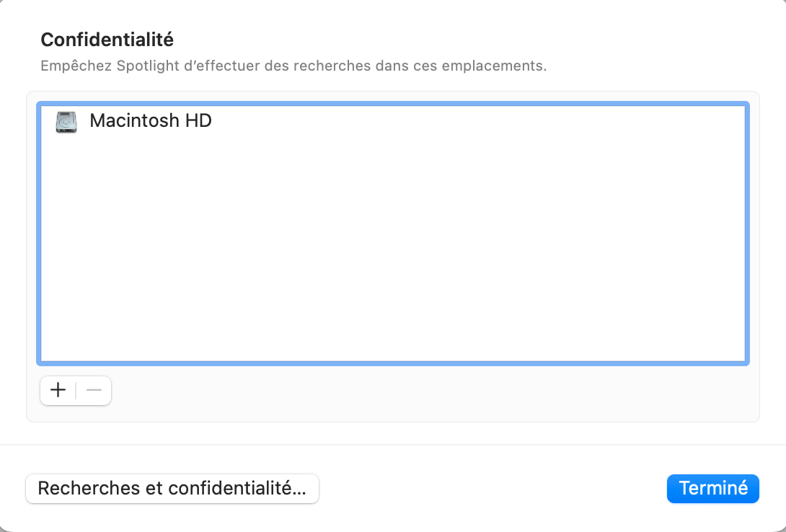Click the plus icon to add a location
This screenshot has height=532, width=786.
coord(58,390)
